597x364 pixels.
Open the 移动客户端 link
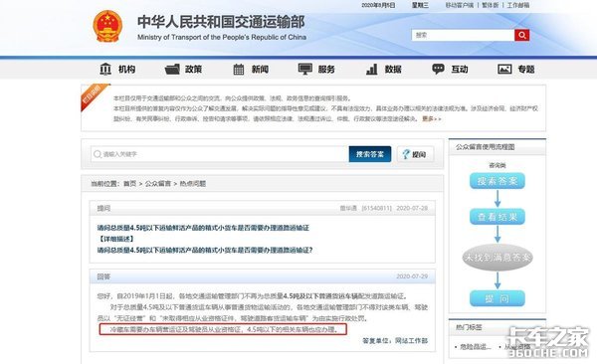(460, 5)
